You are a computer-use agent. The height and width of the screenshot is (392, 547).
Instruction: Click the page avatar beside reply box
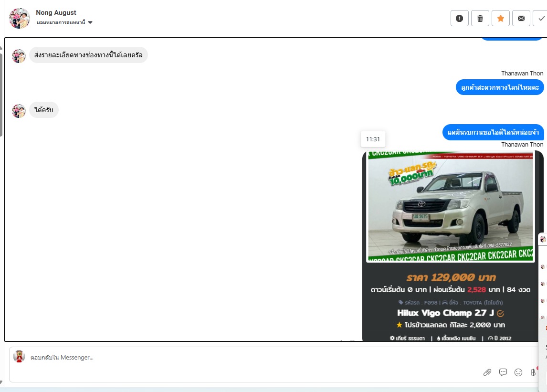tap(19, 356)
